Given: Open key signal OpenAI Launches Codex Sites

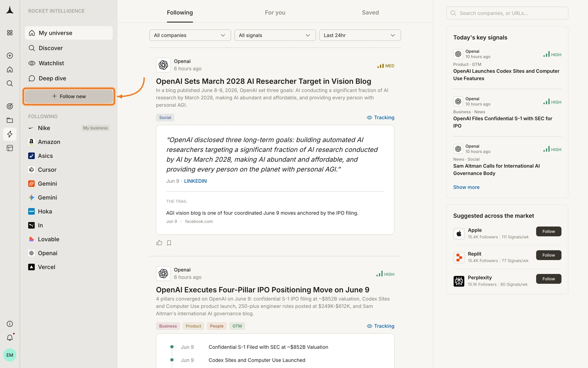Looking at the screenshot, I should pyautogui.click(x=506, y=75).
